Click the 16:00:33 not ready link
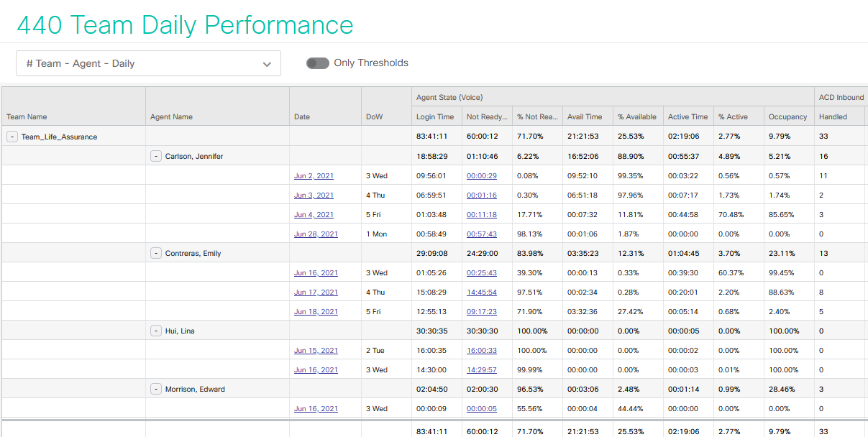868x437 pixels. click(x=482, y=350)
